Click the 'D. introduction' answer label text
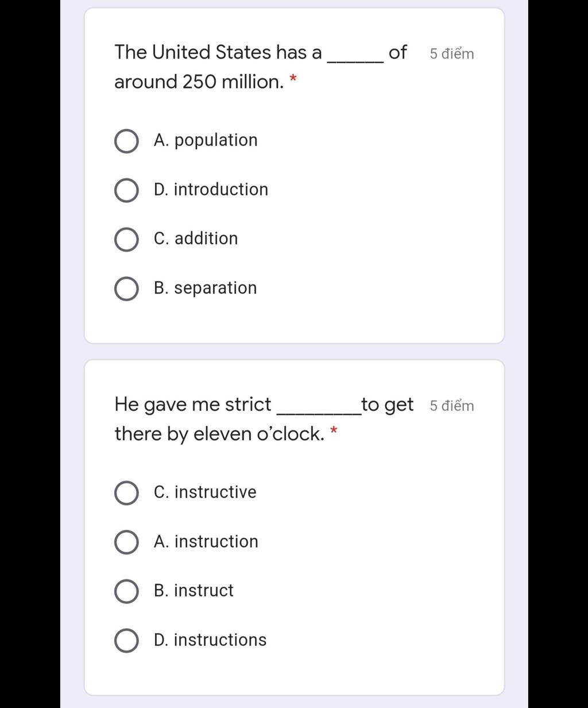 coord(211,189)
